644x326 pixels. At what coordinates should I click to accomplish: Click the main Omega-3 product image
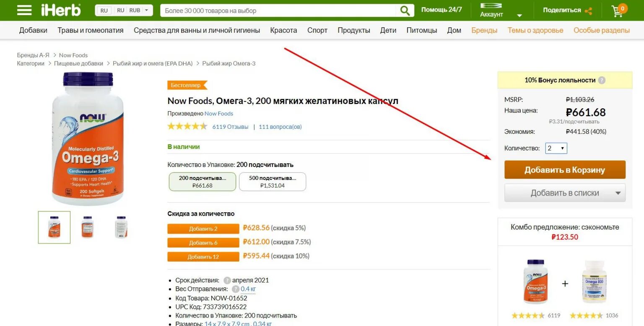[x=88, y=138]
